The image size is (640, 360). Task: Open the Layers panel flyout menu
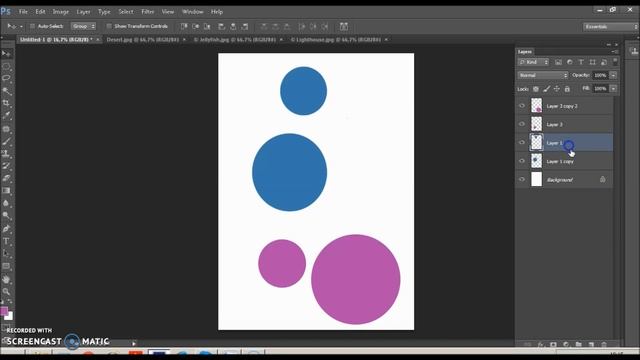tap(614, 52)
